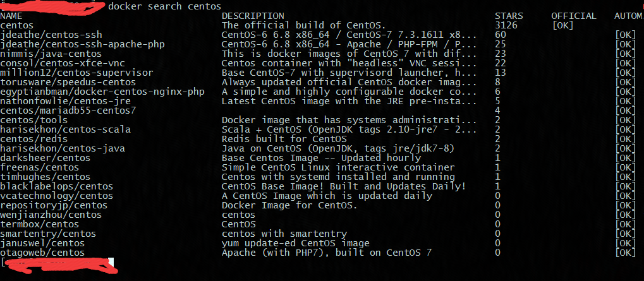
Task: Click the truncated AUTOM column header
Action: click(x=628, y=16)
